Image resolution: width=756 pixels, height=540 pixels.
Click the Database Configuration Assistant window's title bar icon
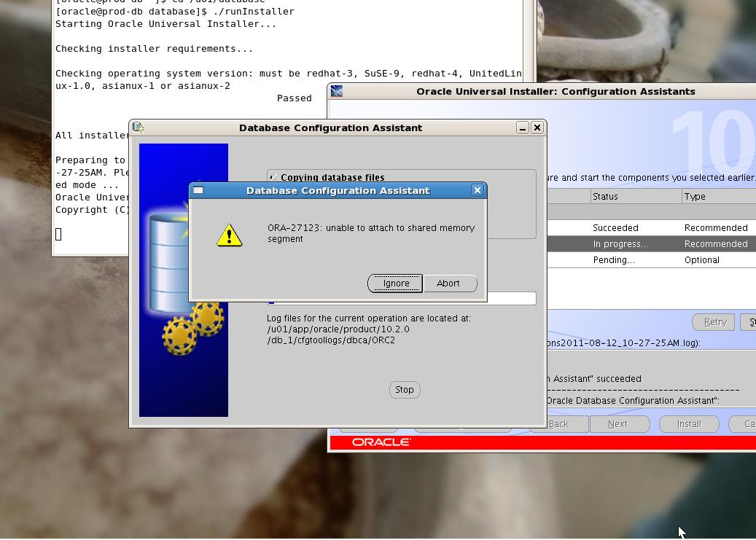[x=139, y=128]
